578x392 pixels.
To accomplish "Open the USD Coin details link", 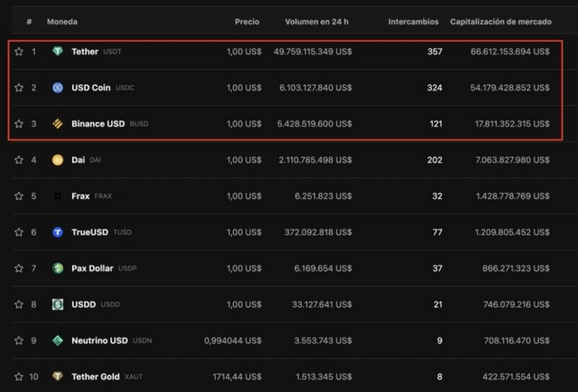I will pos(90,88).
